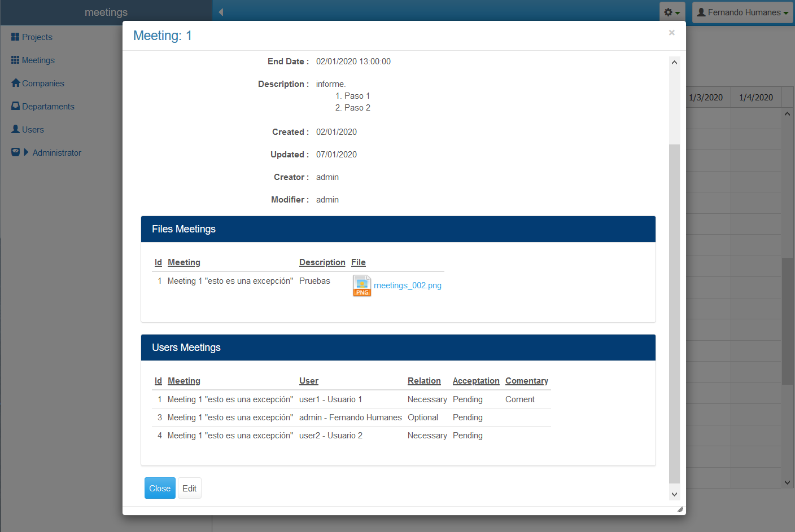Close the Meeting dialog with the X
Image resolution: width=795 pixels, height=532 pixels.
pos(672,33)
